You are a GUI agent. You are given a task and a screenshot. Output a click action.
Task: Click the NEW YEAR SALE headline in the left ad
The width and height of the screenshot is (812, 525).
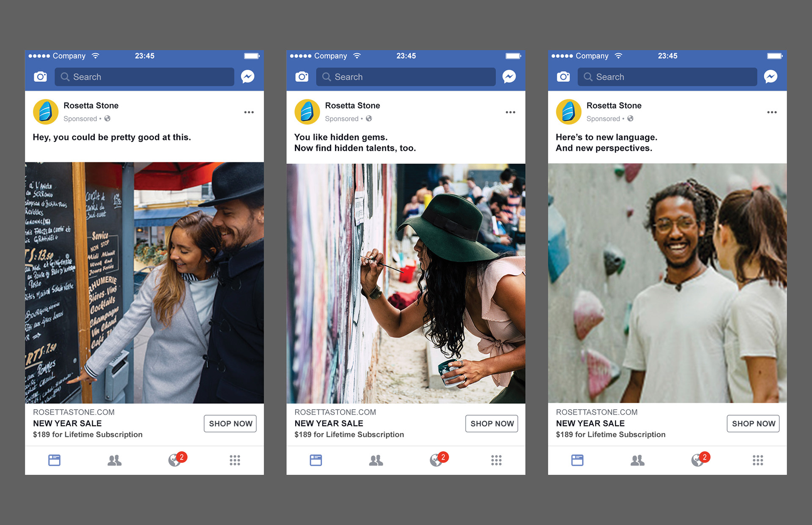tap(67, 424)
